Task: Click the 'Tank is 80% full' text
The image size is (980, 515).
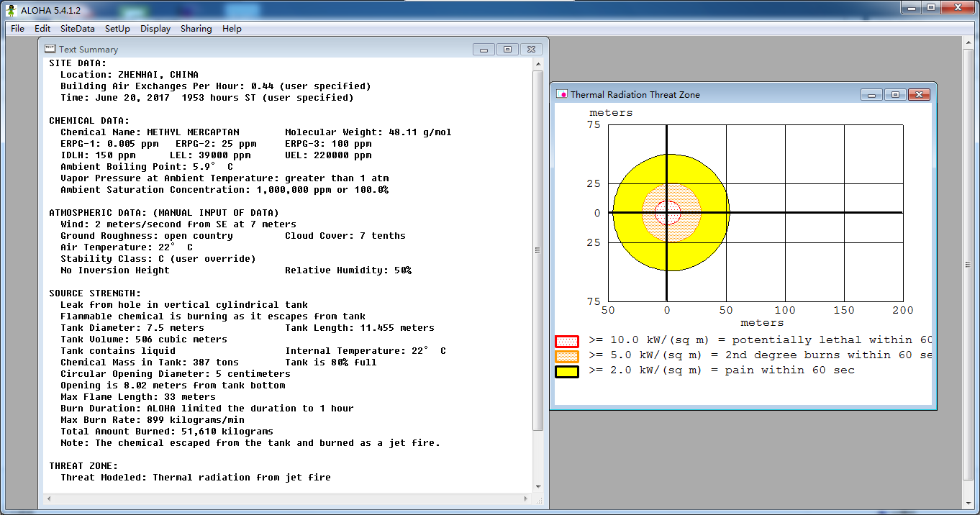Action: pos(331,363)
